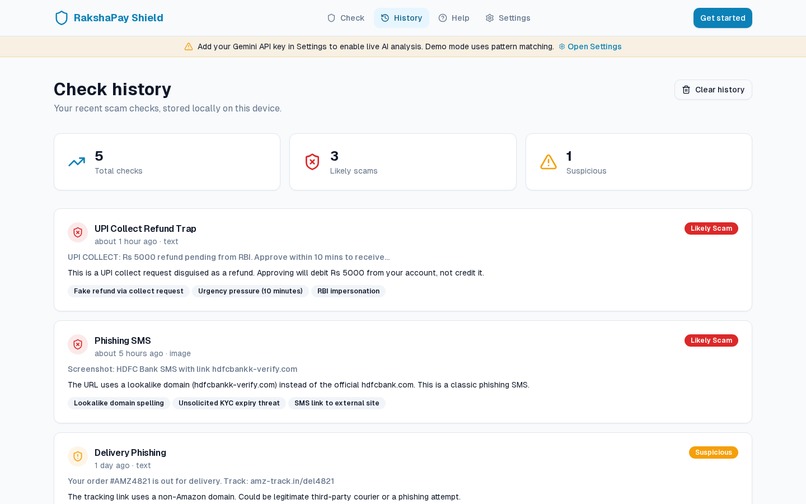Click the '1 day ago · text' timestamp
806x504 pixels.
pyautogui.click(x=122, y=465)
